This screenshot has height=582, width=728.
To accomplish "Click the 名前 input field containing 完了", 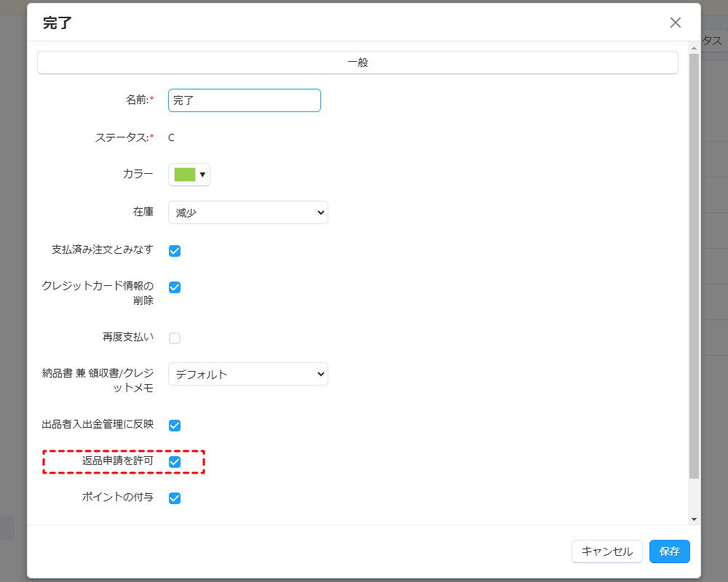I will pos(244,100).
